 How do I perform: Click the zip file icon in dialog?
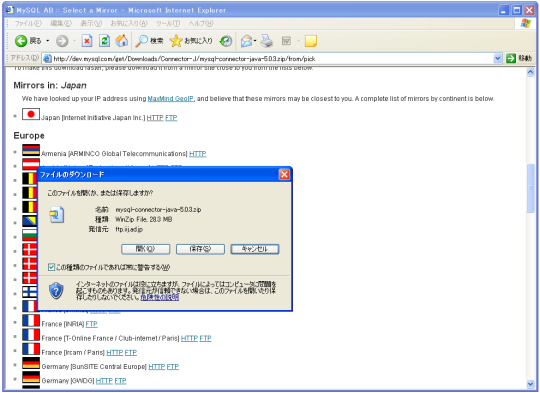point(57,215)
